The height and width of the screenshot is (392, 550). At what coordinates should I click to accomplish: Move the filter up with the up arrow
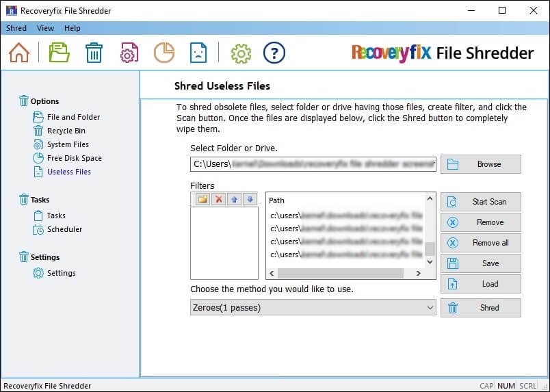tap(235, 199)
